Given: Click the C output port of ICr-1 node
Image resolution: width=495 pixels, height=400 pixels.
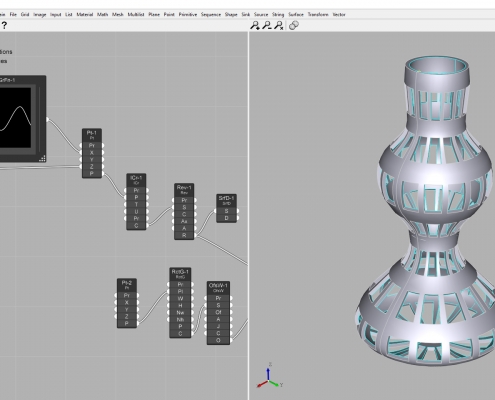Looking at the screenshot, I should tap(147, 225).
